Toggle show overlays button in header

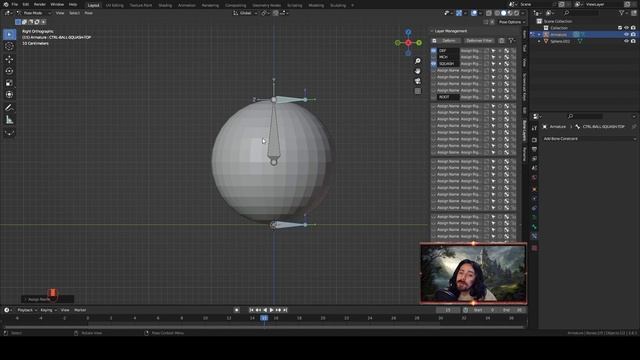(474, 13)
